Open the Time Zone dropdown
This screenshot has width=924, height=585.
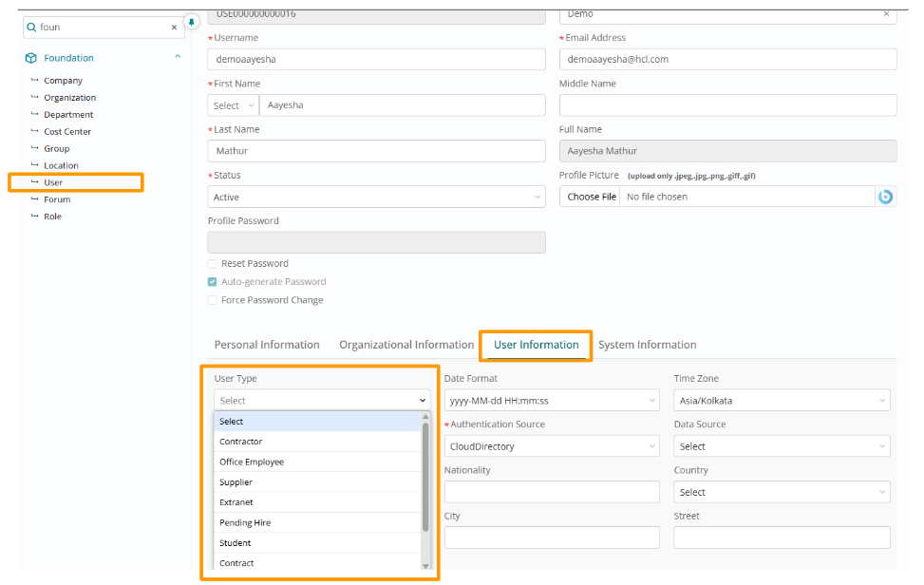(x=782, y=401)
